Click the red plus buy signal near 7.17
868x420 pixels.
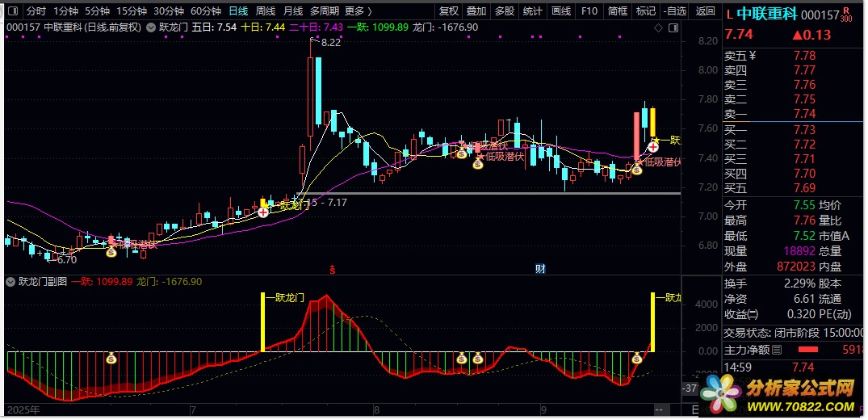[x=263, y=212]
